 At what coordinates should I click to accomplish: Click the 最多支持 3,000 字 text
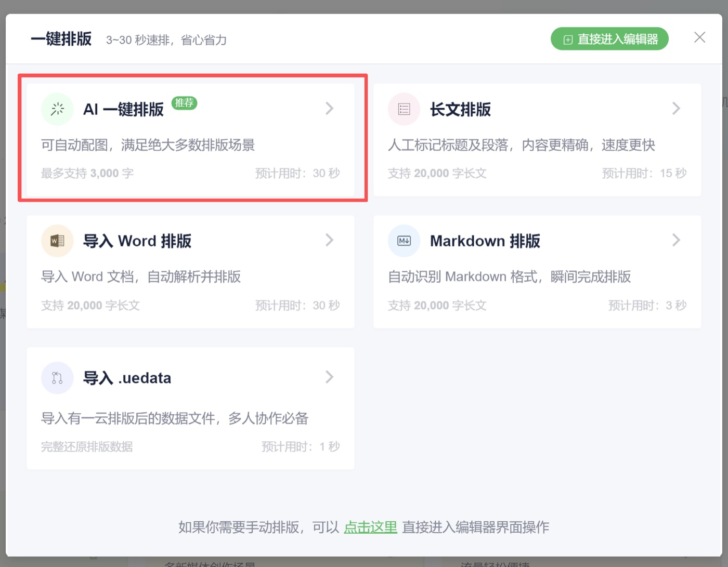pyautogui.click(x=87, y=174)
